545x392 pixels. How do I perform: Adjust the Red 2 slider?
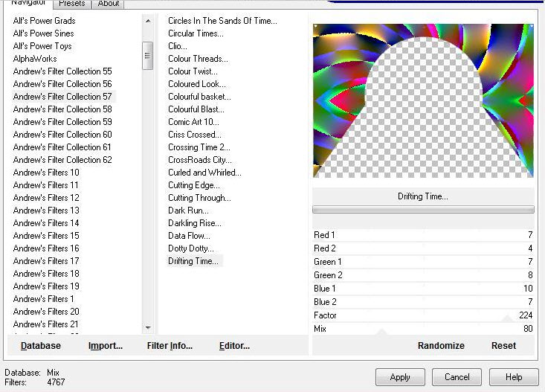[423, 248]
